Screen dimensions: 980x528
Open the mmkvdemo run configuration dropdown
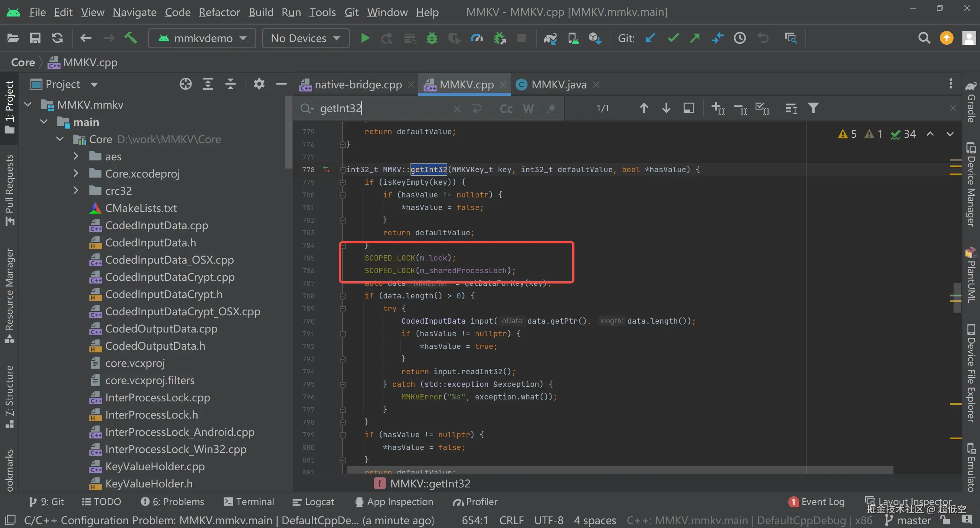point(202,38)
